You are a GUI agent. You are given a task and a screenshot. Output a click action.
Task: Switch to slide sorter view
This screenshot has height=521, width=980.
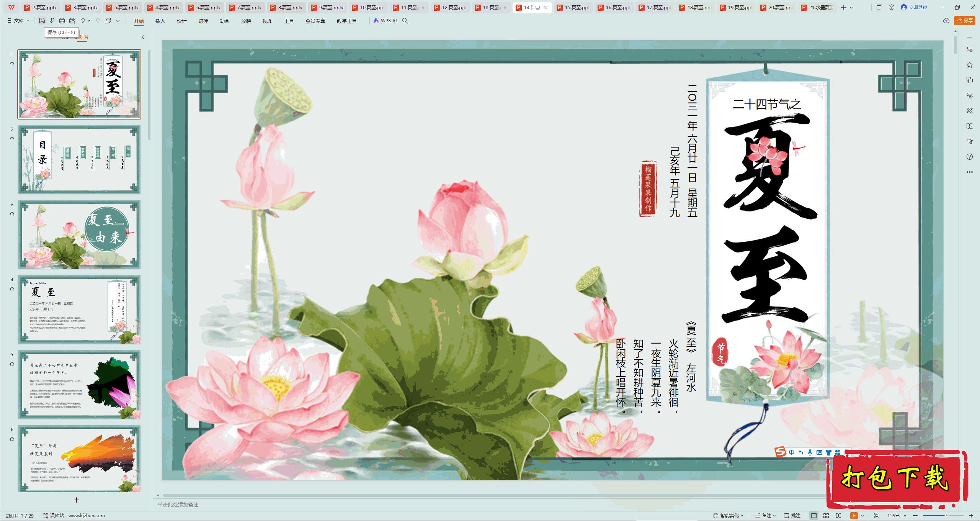click(x=826, y=516)
